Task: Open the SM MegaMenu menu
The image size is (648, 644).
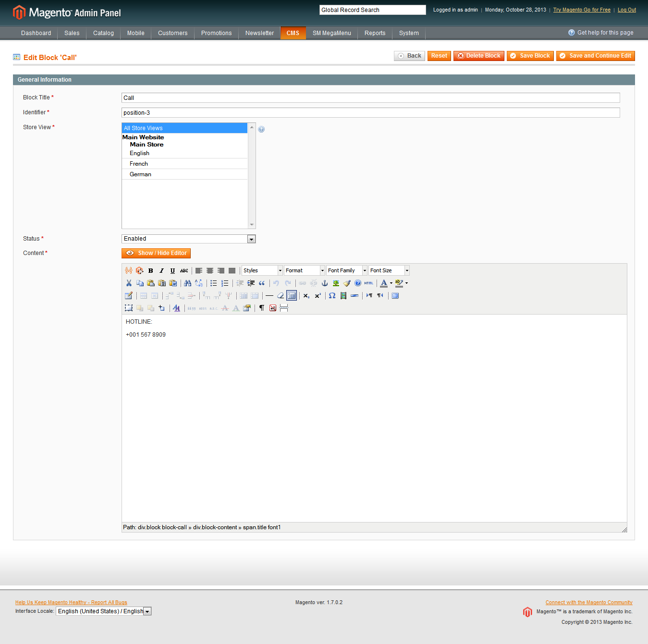Action: coord(332,33)
